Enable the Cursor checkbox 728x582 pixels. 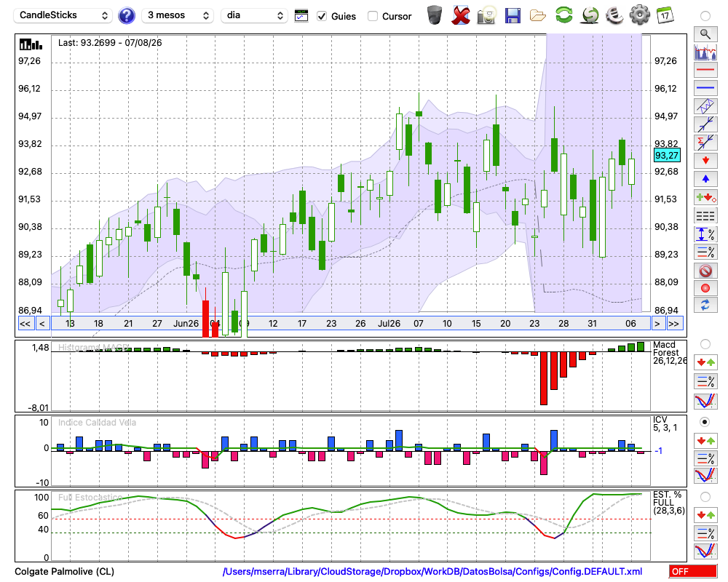coord(372,16)
